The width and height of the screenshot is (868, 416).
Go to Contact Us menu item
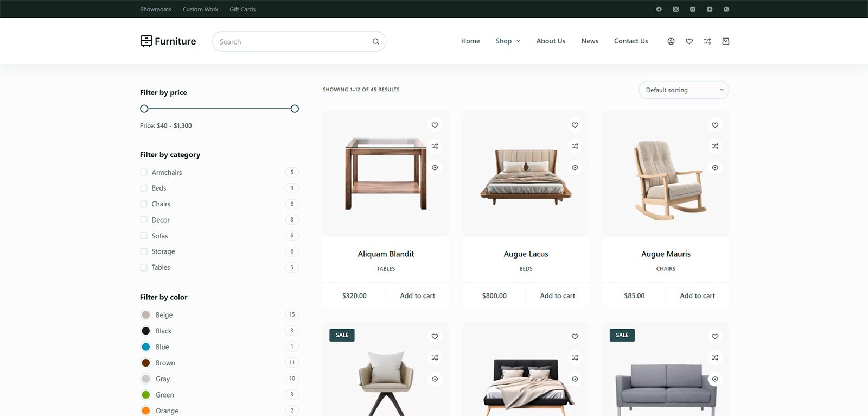[x=631, y=41]
